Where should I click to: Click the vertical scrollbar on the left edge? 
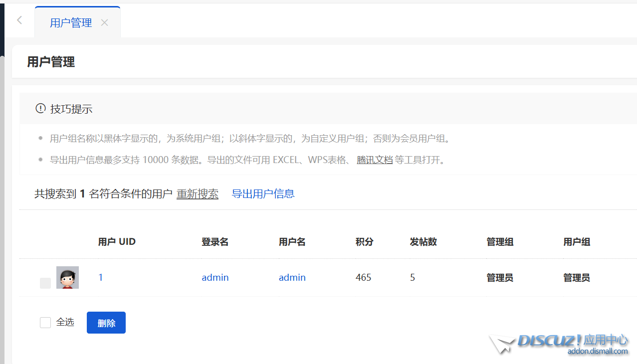click(2, 199)
